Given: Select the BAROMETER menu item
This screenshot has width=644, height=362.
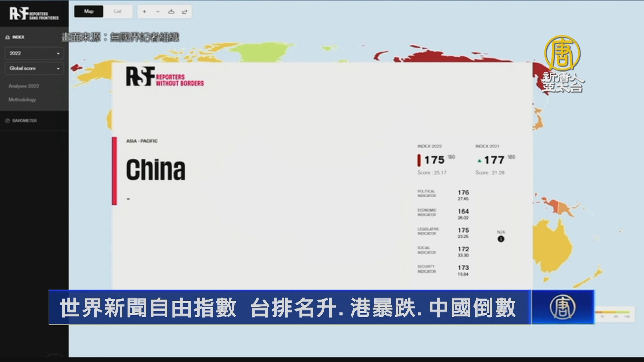Looking at the screenshot, I should click(x=24, y=121).
